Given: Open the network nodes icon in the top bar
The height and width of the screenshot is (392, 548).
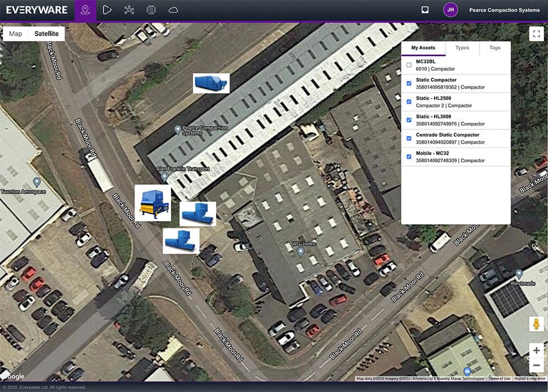Looking at the screenshot, I should 129,10.
